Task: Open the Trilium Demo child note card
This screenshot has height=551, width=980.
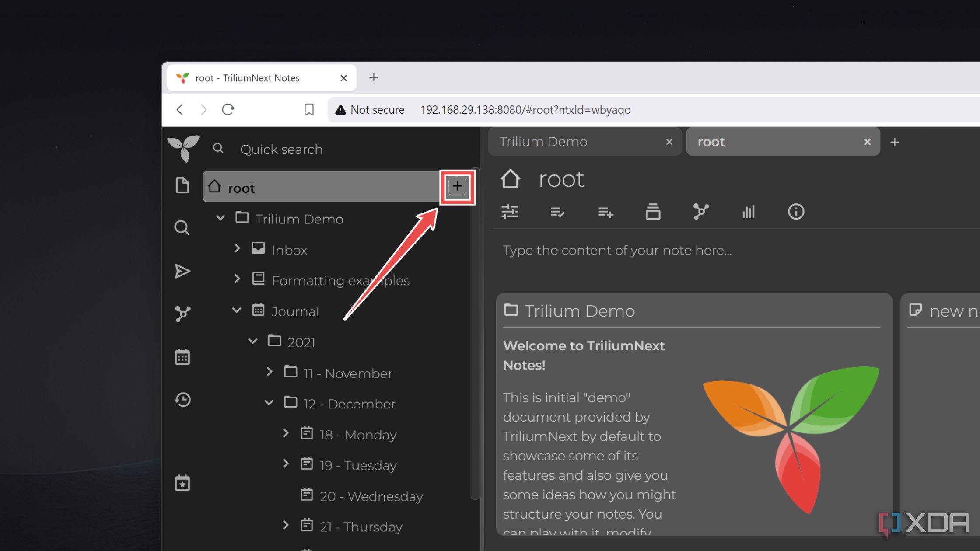Action: [694, 414]
